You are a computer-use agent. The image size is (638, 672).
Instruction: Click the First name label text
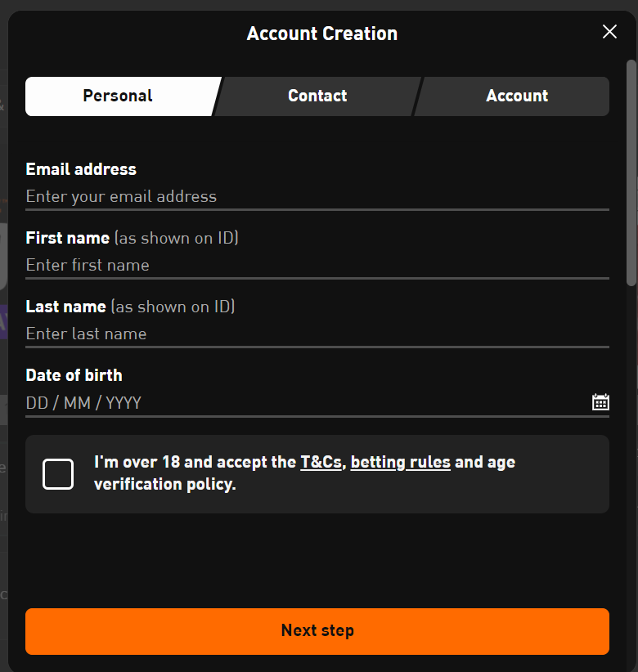click(68, 238)
